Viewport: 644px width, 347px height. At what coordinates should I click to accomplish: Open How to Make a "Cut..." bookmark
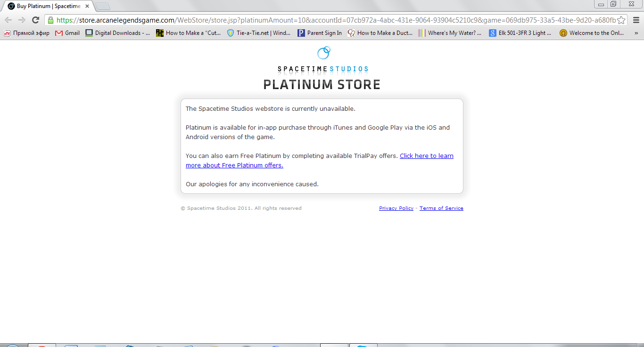point(189,33)
